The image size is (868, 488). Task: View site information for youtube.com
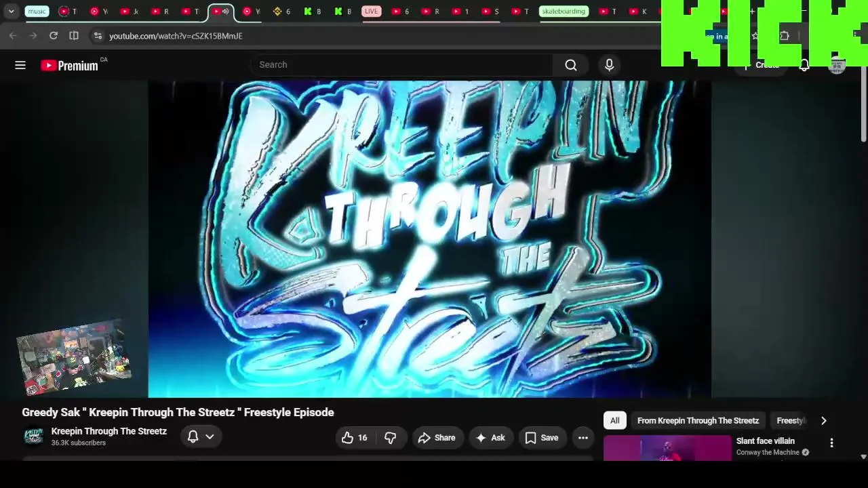point(98,36)
